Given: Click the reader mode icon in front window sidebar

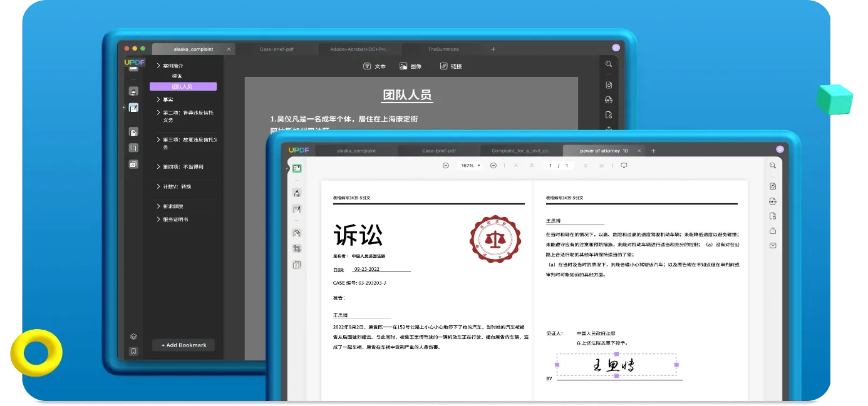Looking at the screenshot, I should tap(297, 168).
